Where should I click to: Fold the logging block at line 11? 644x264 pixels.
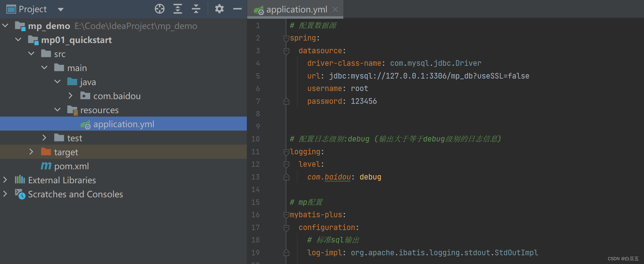286,152
